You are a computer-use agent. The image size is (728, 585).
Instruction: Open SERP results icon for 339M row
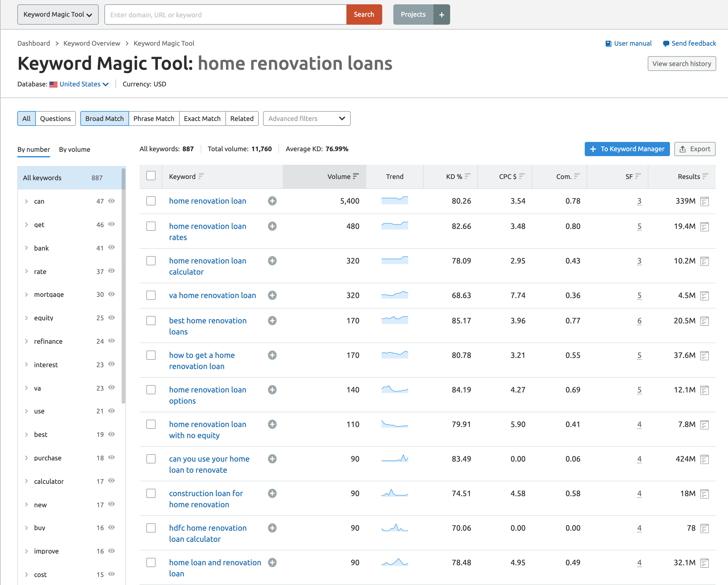[704, 201]
